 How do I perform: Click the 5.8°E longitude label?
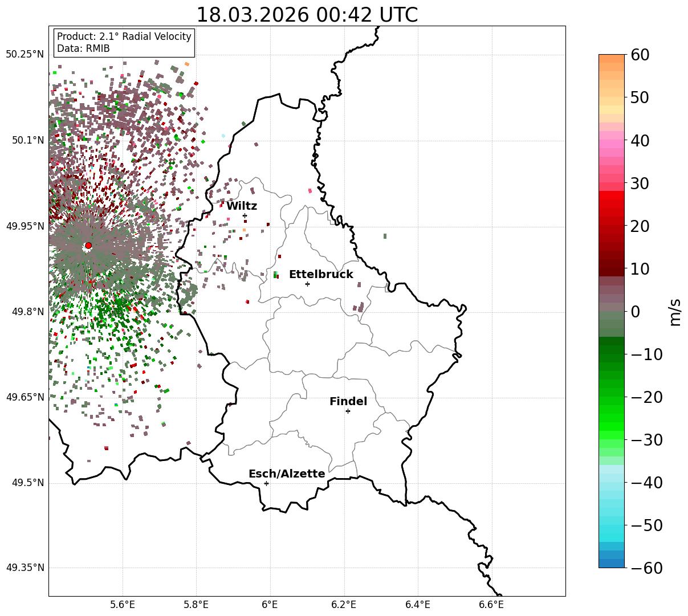click(197, 604)
